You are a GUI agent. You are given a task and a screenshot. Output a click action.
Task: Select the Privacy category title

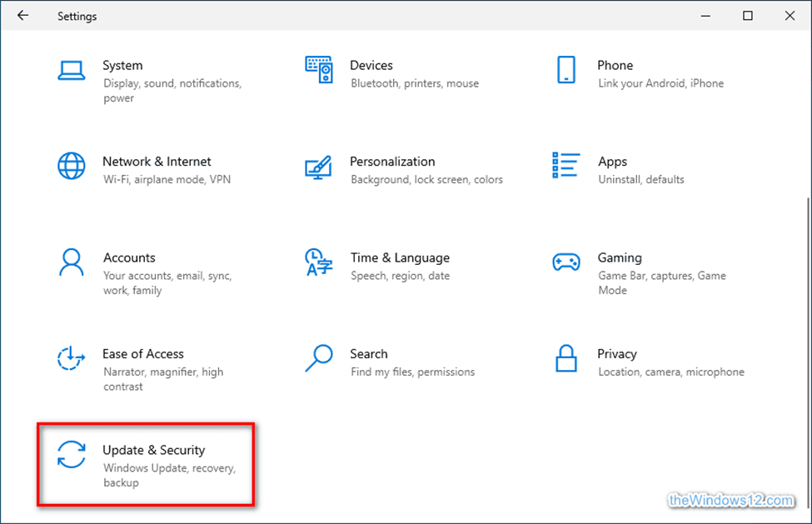tap(617, 354)
